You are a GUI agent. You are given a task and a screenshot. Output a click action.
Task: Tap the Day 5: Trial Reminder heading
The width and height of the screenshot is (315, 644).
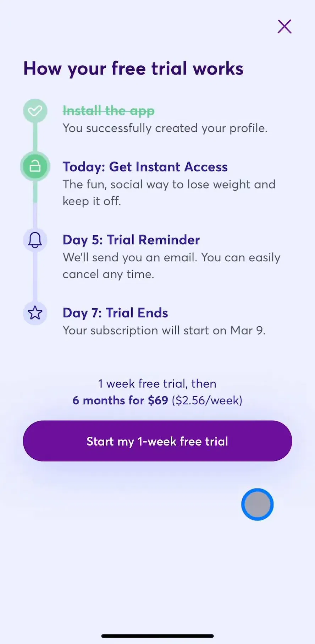(x=131, y=240)
